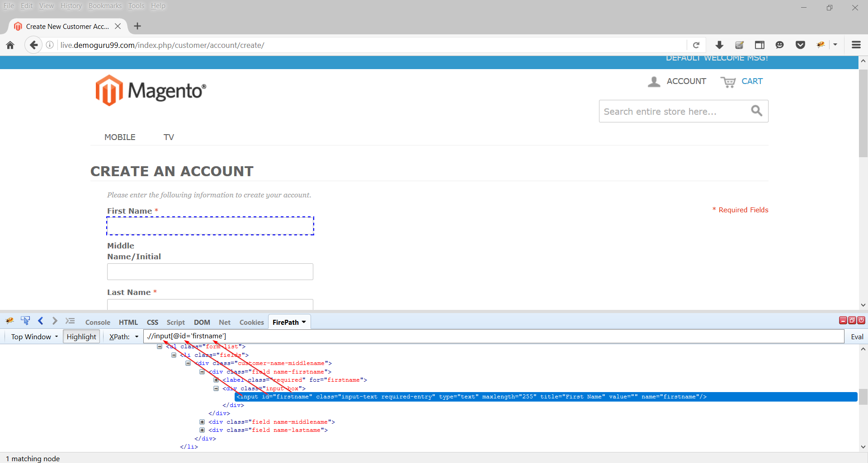The width and height of the screenshot is (868, 463).
Task: Launch the Selenium IDE toolbar icon
Action: coord(740,45)
